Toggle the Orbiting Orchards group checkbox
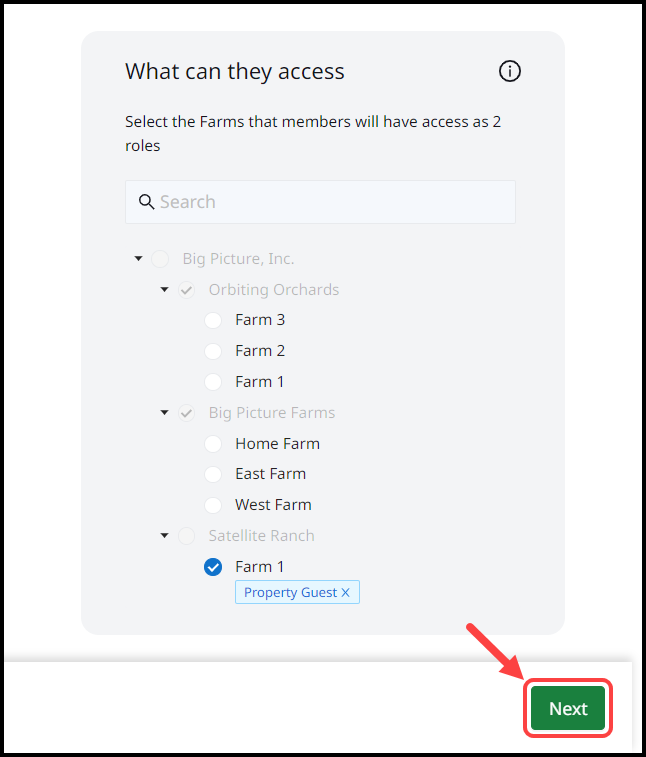646x757 pixels. [x=187, y=290]
